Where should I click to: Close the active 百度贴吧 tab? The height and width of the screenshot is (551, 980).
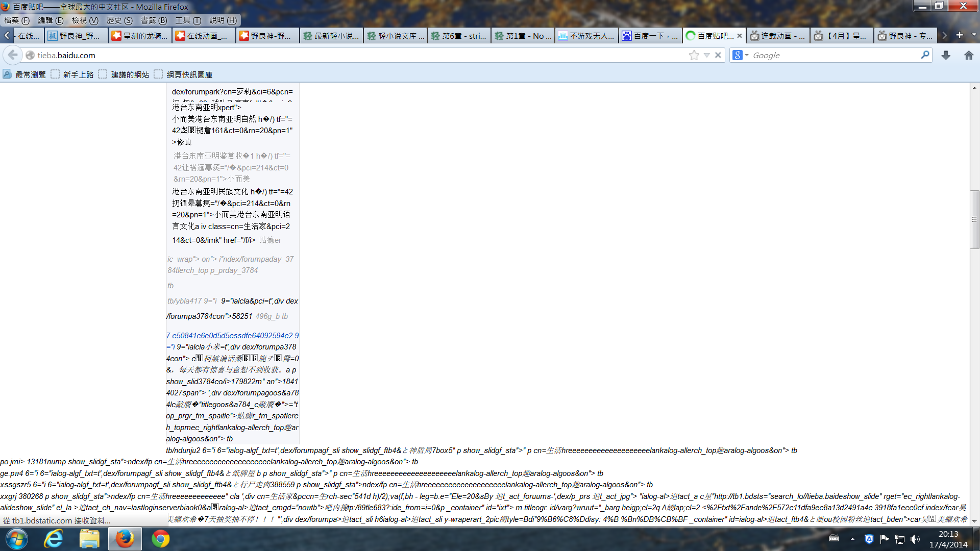[740, 36]
